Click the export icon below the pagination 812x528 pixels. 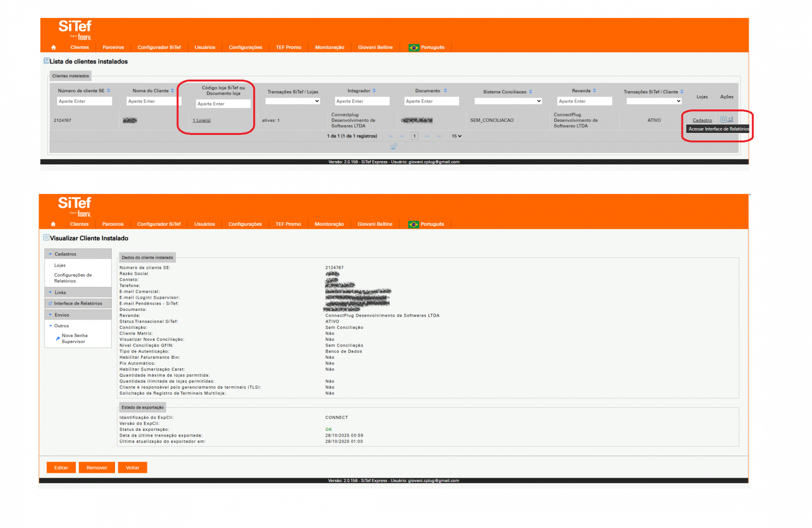tap(394, 147)
